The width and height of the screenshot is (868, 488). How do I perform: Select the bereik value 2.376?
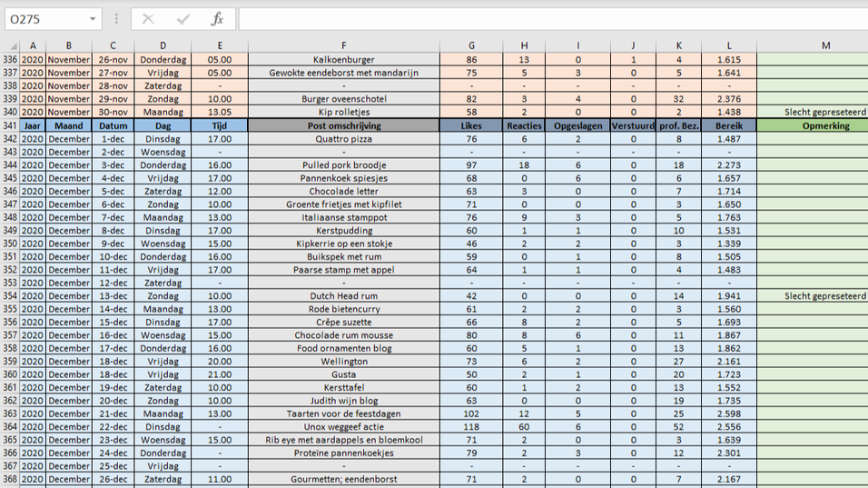tap(728, 98)
